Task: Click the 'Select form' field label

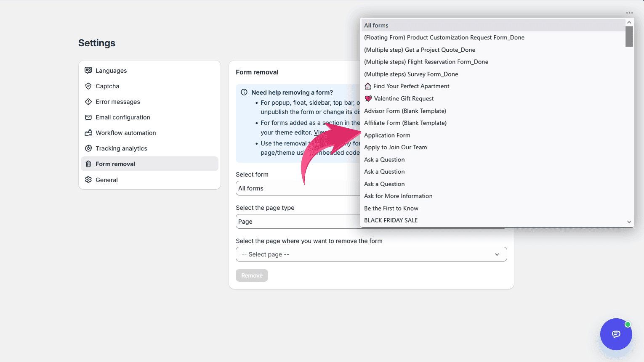Action: click(252, 174)
